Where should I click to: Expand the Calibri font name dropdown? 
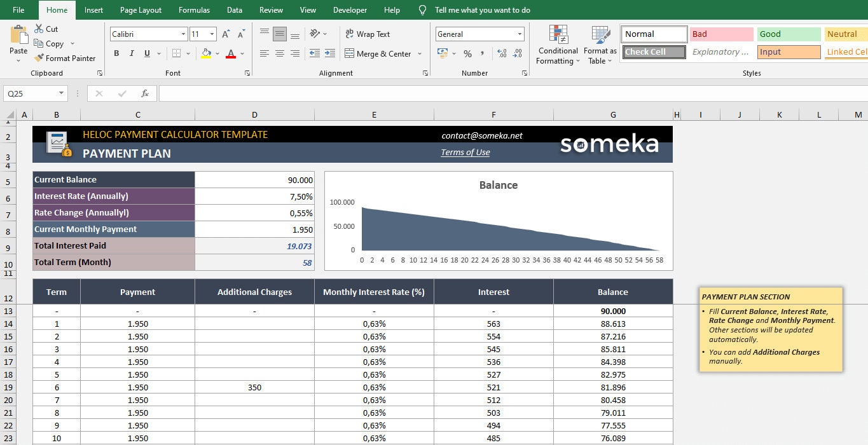(x=183, y=34)
